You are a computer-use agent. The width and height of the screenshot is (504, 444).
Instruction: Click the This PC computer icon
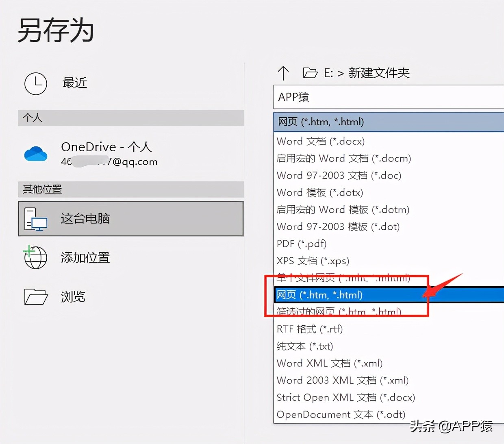[36, 219]
